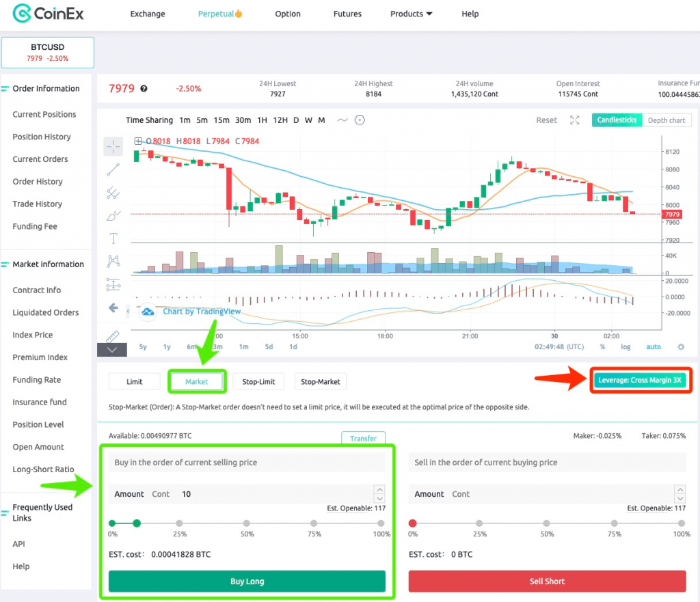Toggle log scale on chart
The image size is (700, 602).
[625, 346]
